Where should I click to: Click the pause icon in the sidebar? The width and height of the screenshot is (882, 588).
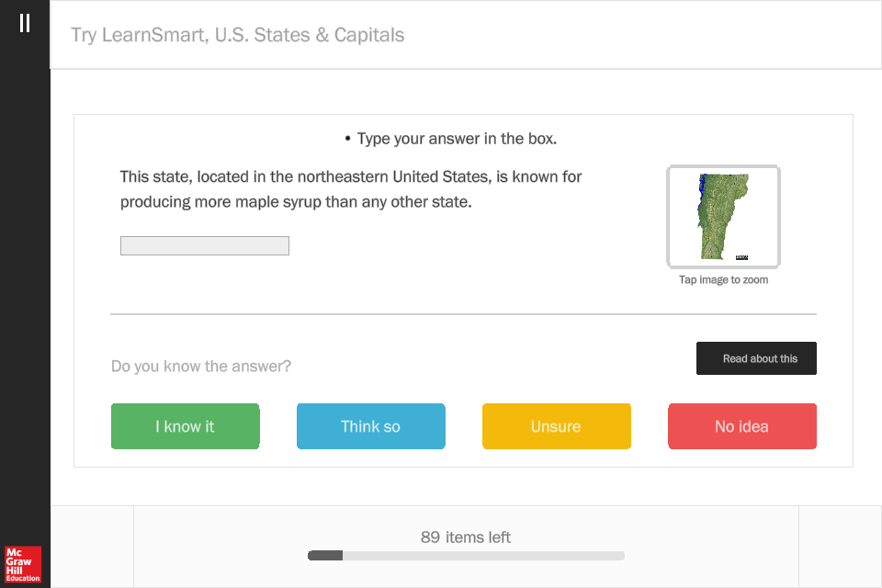click(x=25, y=23)
